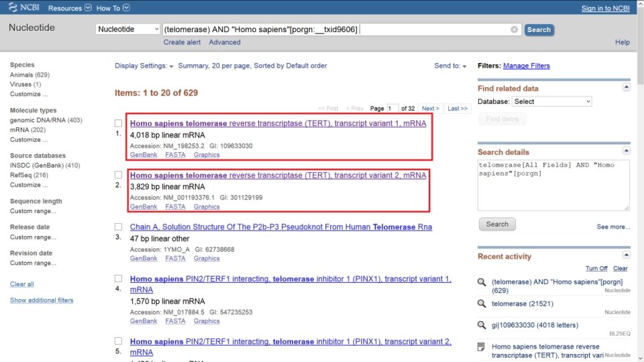This screenshot has height=362, width=644.
Task: Click the page number input field
Action: tap(392, 109)
